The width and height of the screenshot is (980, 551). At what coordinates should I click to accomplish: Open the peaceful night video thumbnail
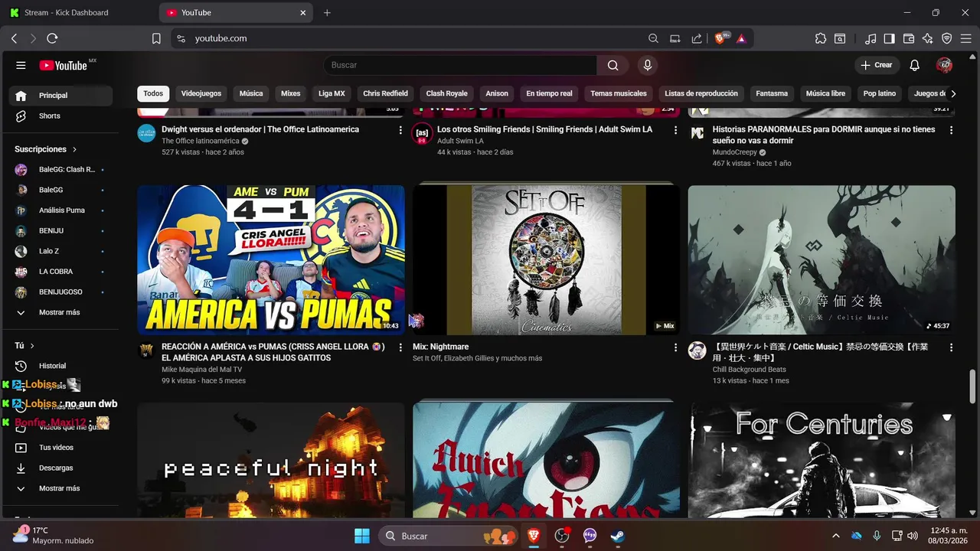pos(271,461)
